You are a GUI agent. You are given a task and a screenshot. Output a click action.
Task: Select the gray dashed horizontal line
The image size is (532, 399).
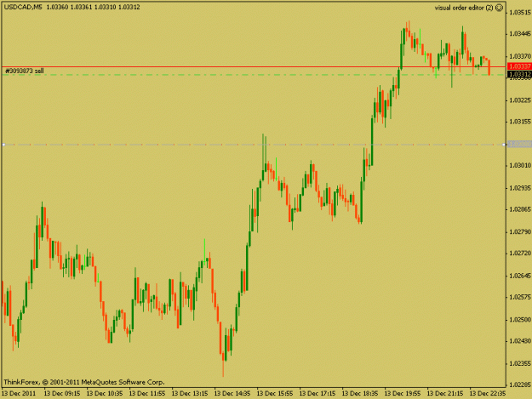[x=254, y=145]
